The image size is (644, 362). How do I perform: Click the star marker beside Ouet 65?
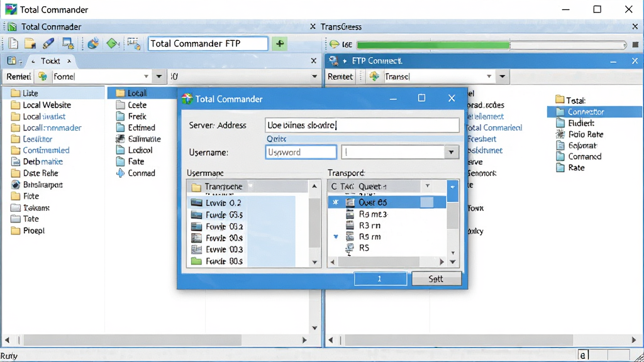336,202
